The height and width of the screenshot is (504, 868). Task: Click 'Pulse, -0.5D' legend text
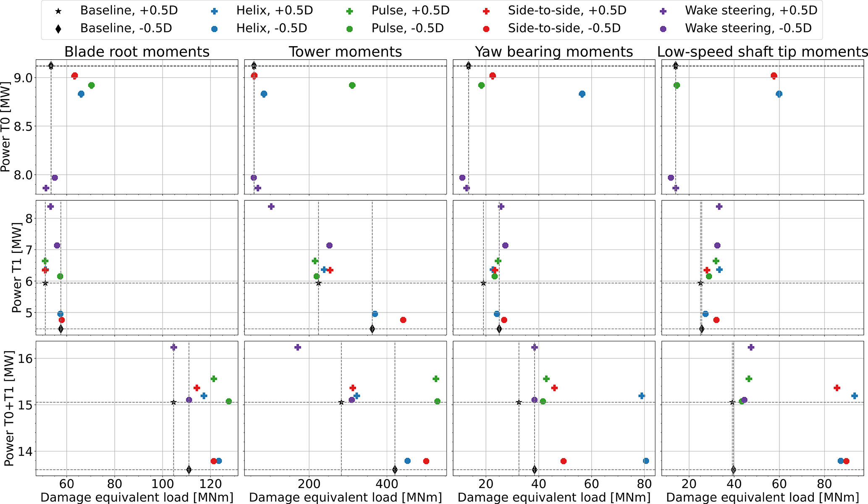[407, 28]
